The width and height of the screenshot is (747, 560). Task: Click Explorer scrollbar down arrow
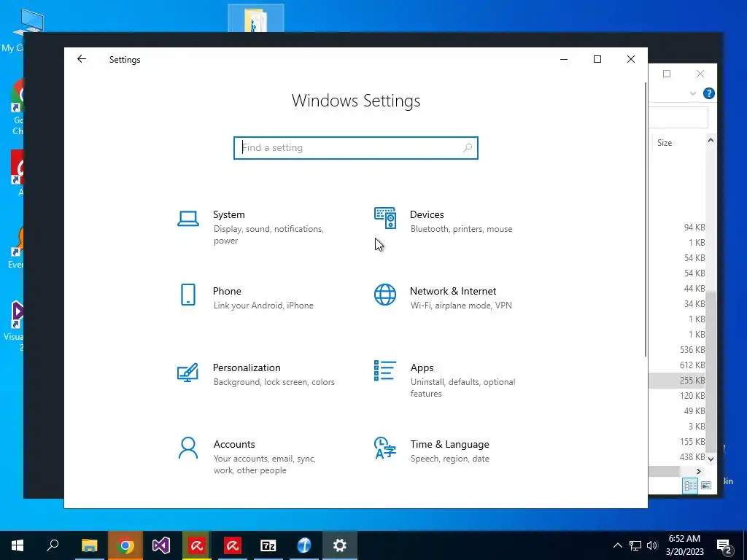tap(711, 459)
